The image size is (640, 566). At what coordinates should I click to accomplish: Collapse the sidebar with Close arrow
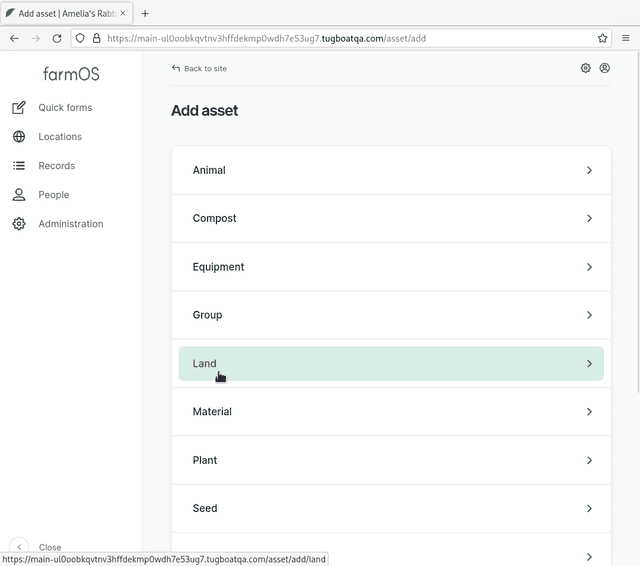tap(19, 547)
